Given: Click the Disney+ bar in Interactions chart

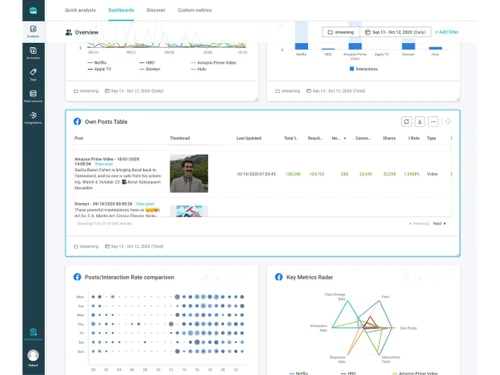Looking at the screenshot, I should point(408,46).
